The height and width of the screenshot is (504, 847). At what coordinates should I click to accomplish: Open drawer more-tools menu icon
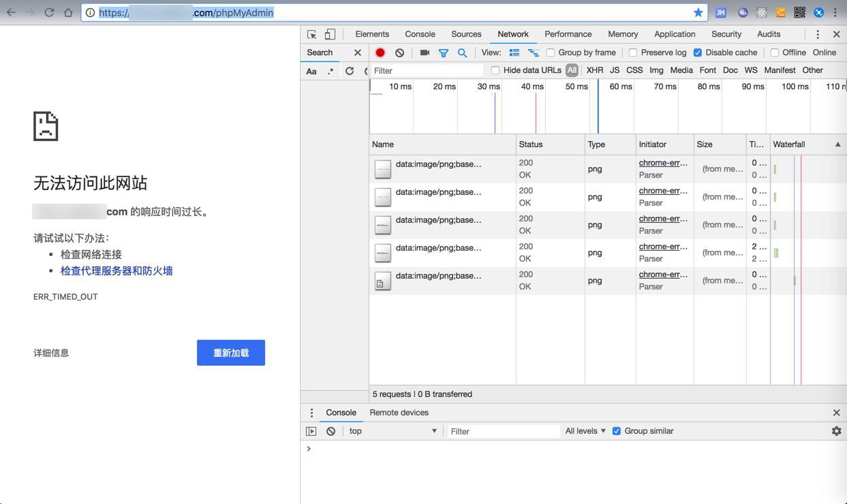click(311, 413)
